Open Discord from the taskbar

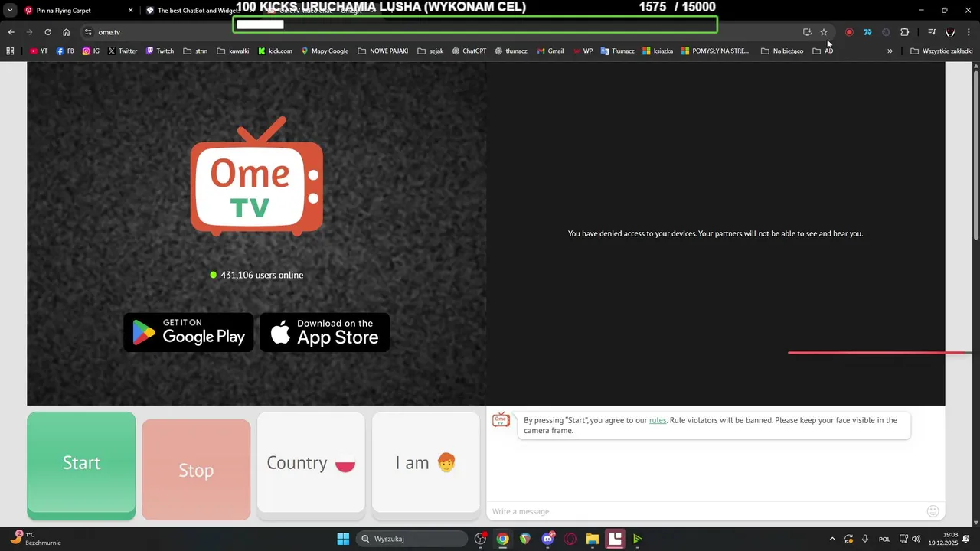(x=547, y=539)
